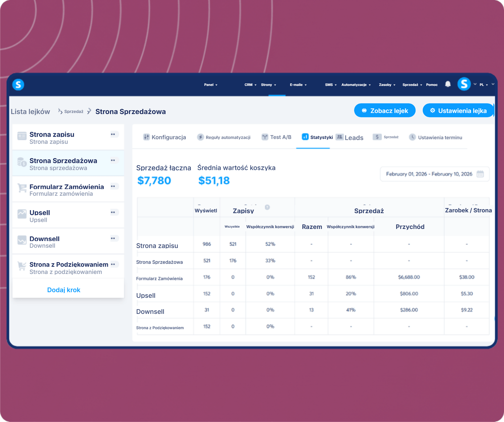Image resolution: width=504 pixels, height=422 pixels.
Task: Click the Sprzedaż breadcrumb link
Action: (74, 111)
